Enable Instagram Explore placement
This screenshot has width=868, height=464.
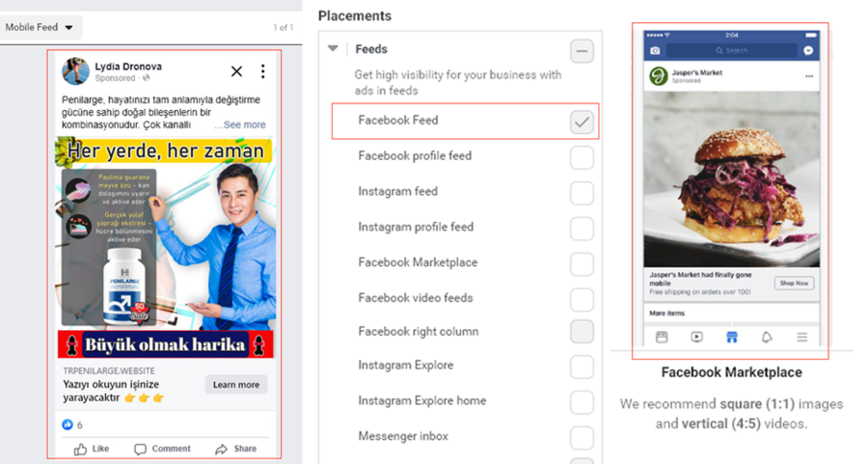[582, 367]
